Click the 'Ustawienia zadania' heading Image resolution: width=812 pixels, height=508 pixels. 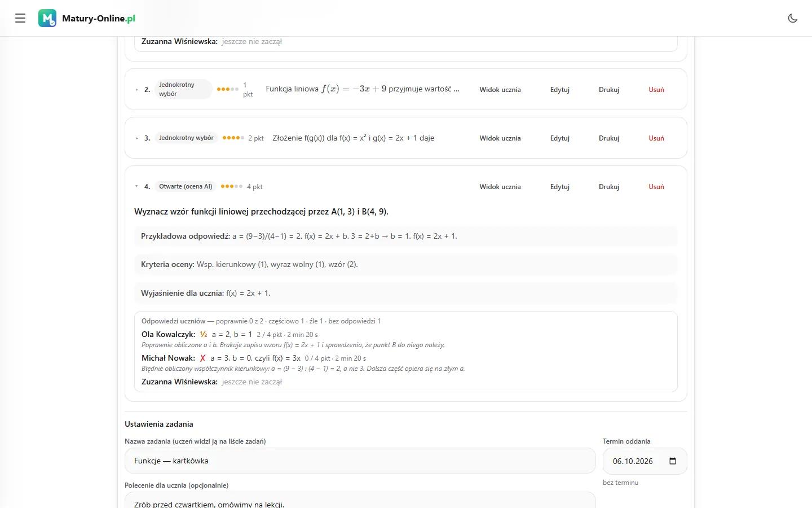159,424
